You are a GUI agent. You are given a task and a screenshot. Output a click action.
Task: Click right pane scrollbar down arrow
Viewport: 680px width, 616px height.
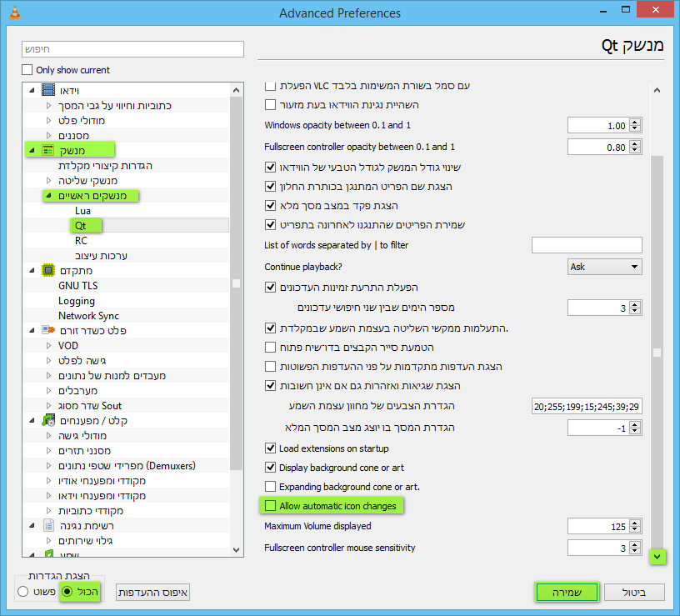click(x=657, y=557)
